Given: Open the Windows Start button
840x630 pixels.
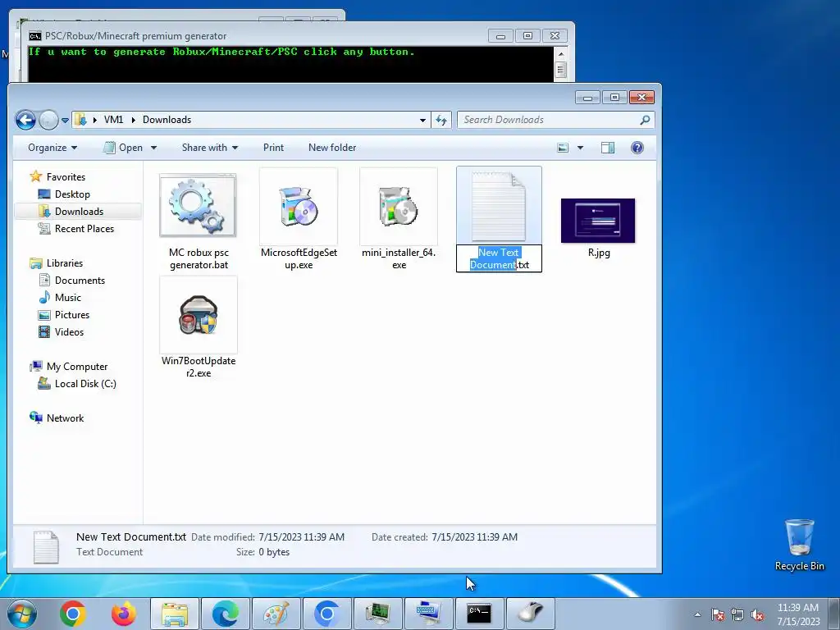Looking at the screenshot, I should point(21,614).
